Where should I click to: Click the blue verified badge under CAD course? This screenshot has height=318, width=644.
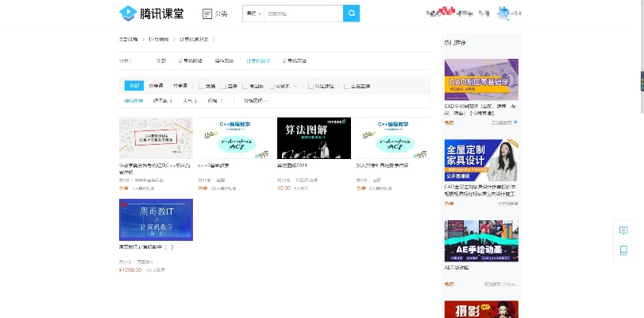(515, 122)
